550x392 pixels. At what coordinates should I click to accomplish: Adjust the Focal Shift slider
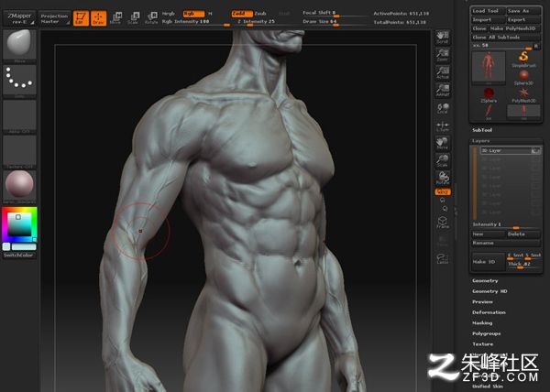335,14
